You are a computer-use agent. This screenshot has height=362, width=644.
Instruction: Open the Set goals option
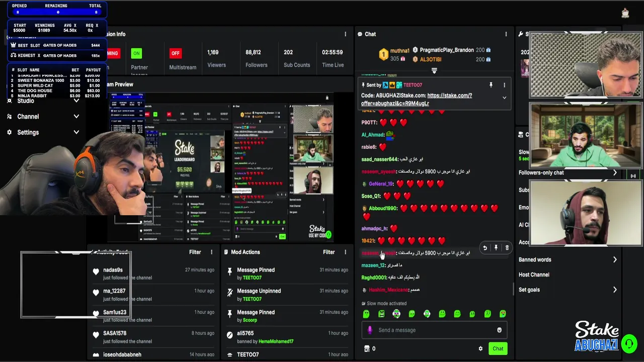pos(529,290)
